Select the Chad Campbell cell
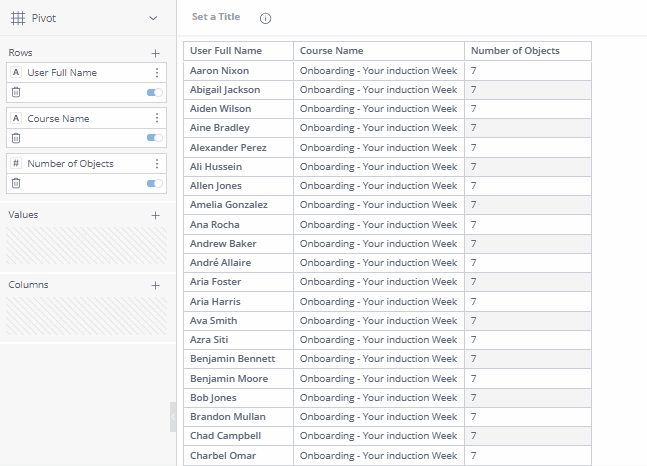This screenshot has width=647, height=466. click(238, 435)
